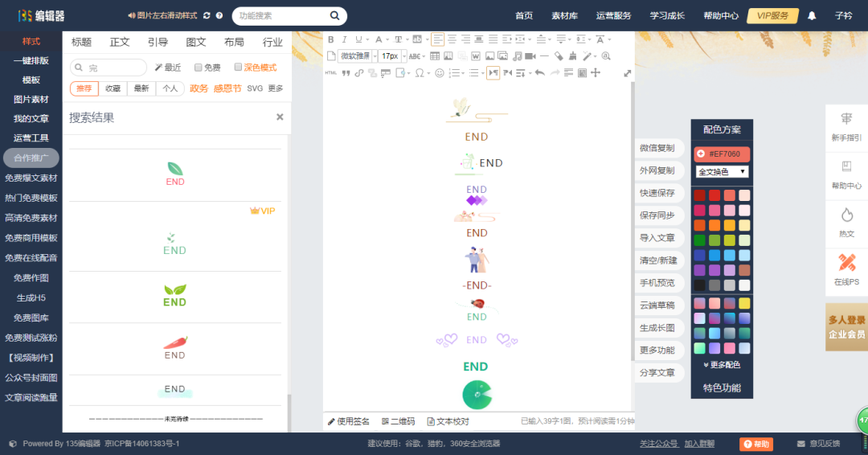Toggle the 深色模式 checkbox

click(x=238, y=67)
